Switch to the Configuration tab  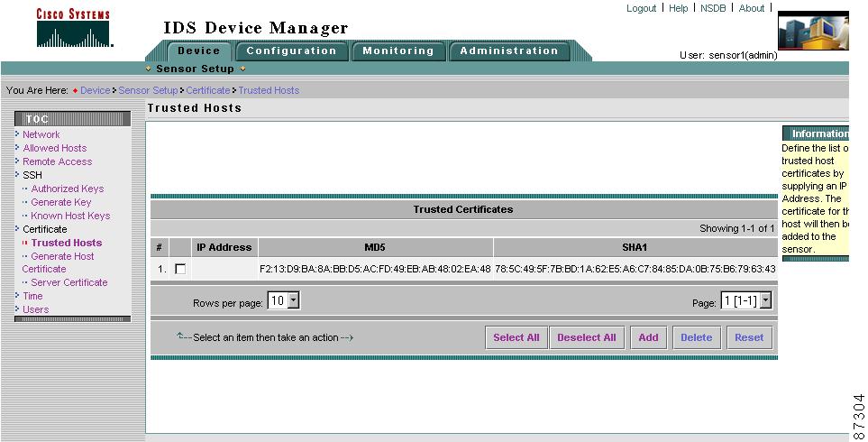[x=292, y=51]
